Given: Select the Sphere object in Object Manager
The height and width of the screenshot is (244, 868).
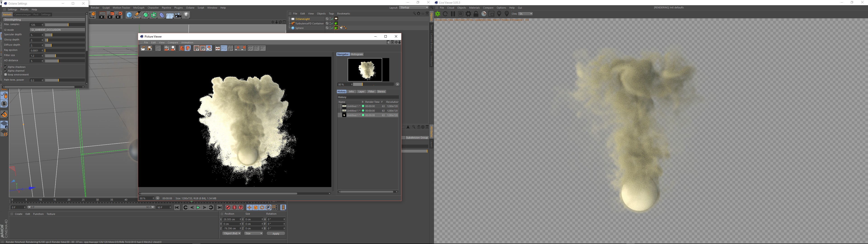Looking at the screenshot, I should (300, 28).
